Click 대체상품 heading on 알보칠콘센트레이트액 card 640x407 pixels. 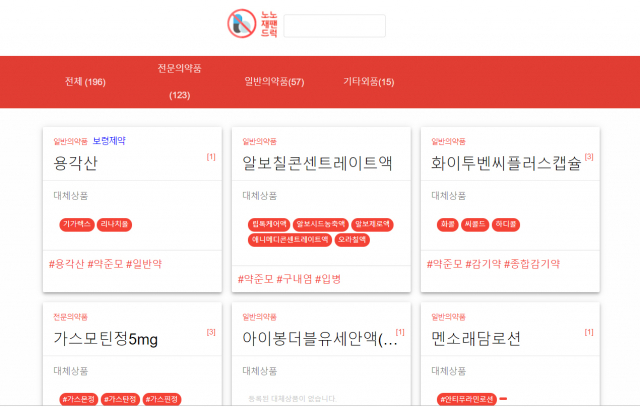point(260,196)
